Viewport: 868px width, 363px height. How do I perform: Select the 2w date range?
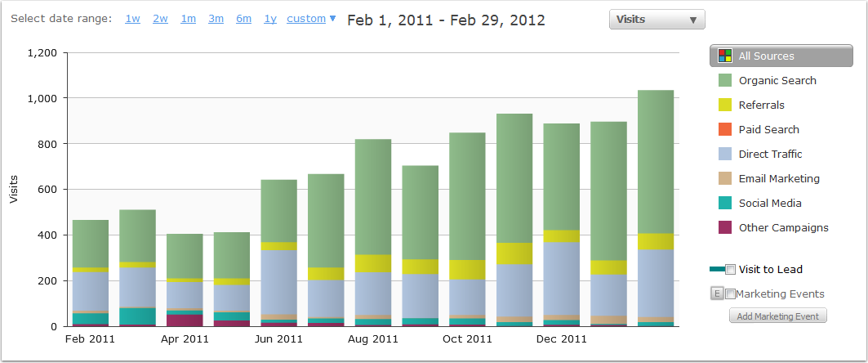pyautogui.click(x=160, y=19)
